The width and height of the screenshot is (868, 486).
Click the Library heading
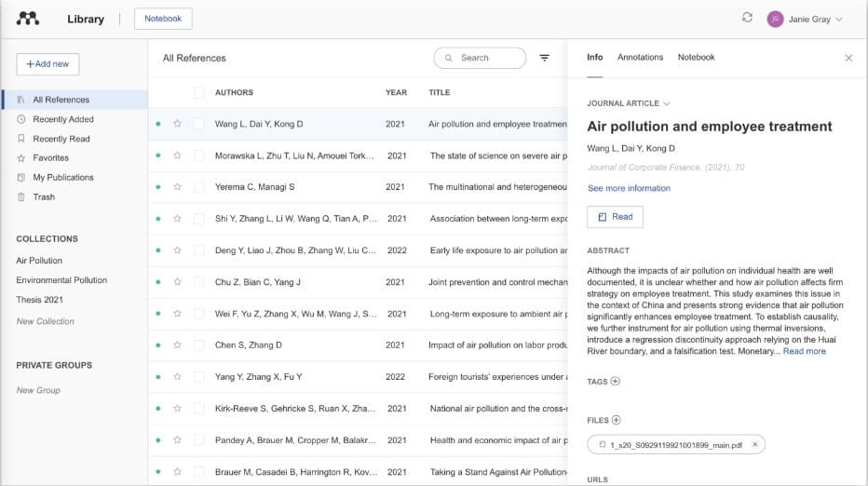[x=86, y=19]
